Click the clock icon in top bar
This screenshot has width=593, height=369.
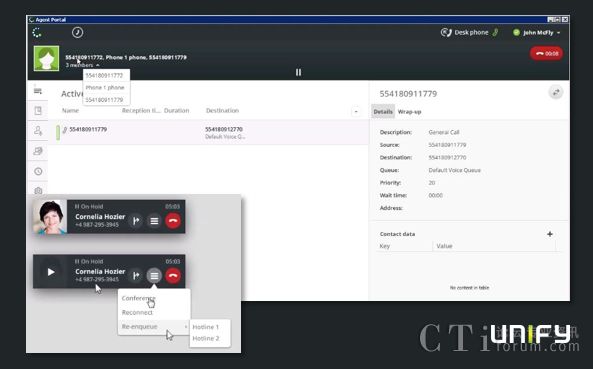[78, 33]
